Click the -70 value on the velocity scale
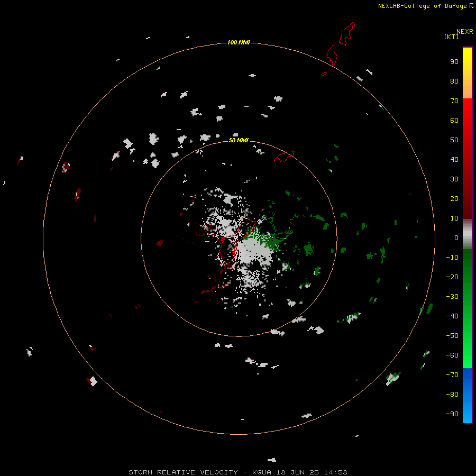Screen dimensions: 476x476 coord(452,375)
